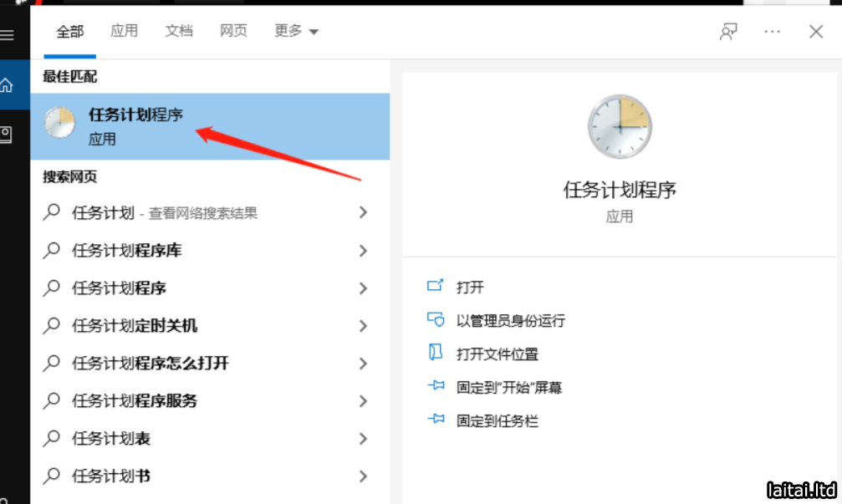Viewport: 842px width, 504px height.
Task: Expand arrow for 任务计划定时关机 suggestion
Action: coord(363,326)
